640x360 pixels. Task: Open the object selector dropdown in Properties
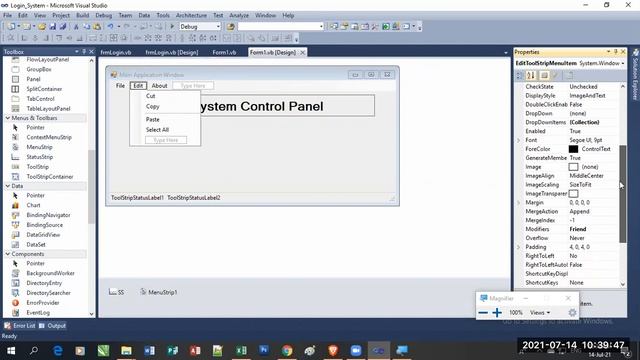623,63
